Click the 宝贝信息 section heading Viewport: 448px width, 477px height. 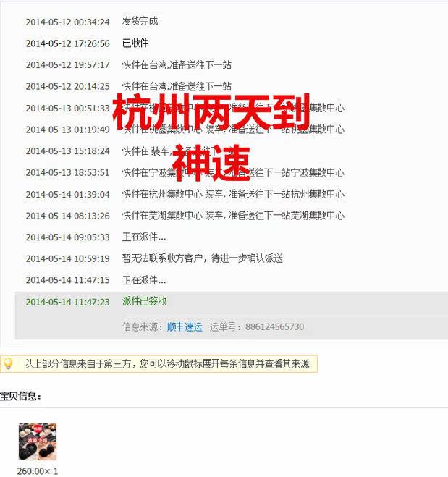(20, 396)
